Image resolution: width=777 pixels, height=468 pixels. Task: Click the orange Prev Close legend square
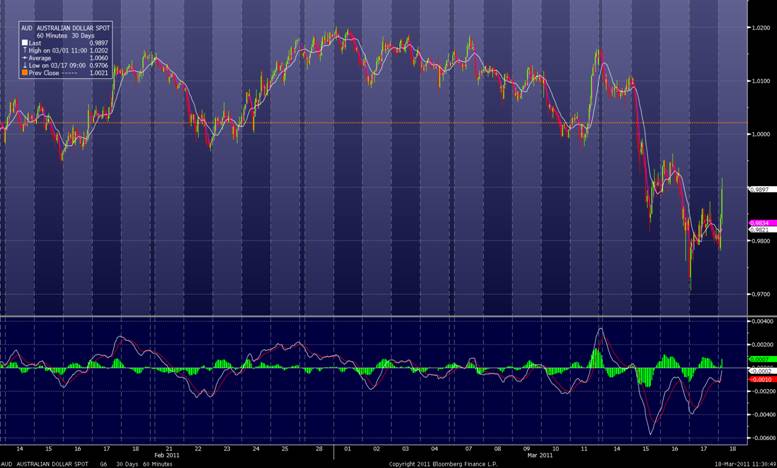coord(25,72)
